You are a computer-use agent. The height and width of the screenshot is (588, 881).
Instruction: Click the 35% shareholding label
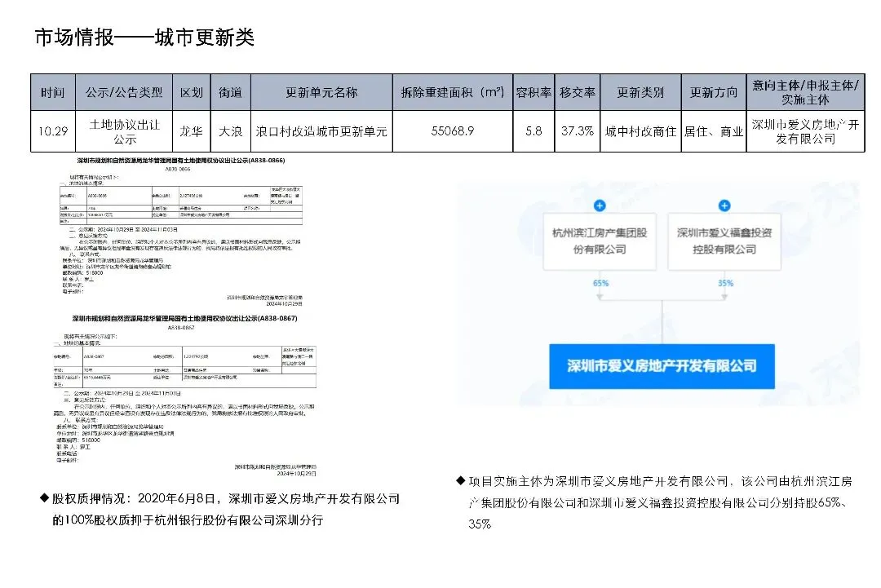[x=725, y=283]
